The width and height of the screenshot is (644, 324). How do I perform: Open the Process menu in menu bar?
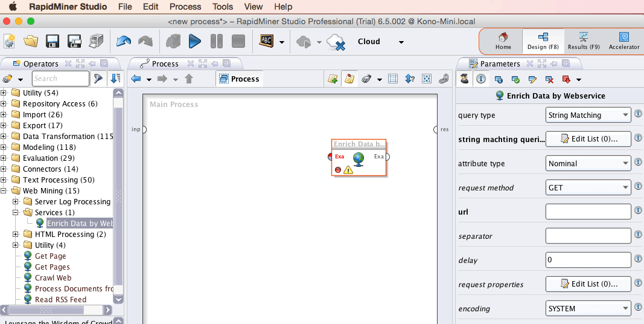185,7
